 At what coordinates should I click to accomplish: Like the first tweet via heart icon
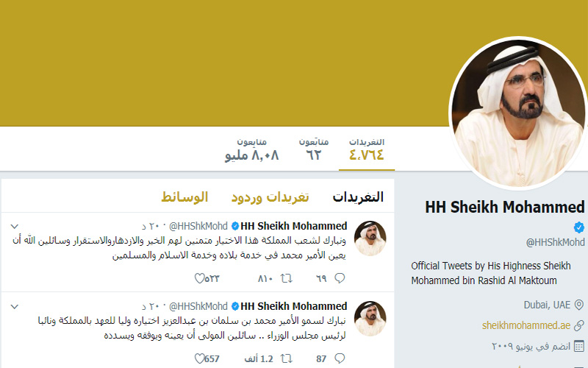pos(199,278)
